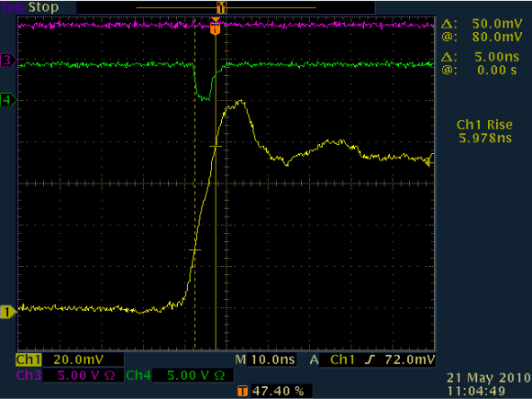
Task: Click the Ch1 yellow ground marker
Action: (x=8, y=312)
